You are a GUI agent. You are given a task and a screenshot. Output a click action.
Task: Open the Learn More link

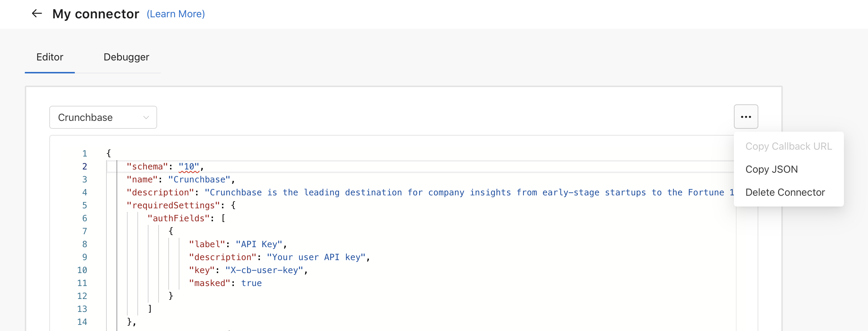(175, 14)
